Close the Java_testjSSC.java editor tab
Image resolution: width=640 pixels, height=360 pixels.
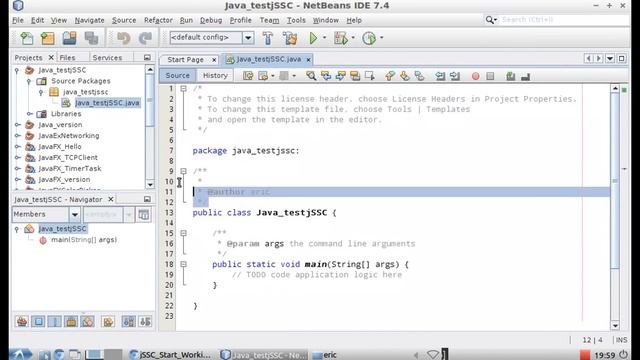click(x=309, y=60)
